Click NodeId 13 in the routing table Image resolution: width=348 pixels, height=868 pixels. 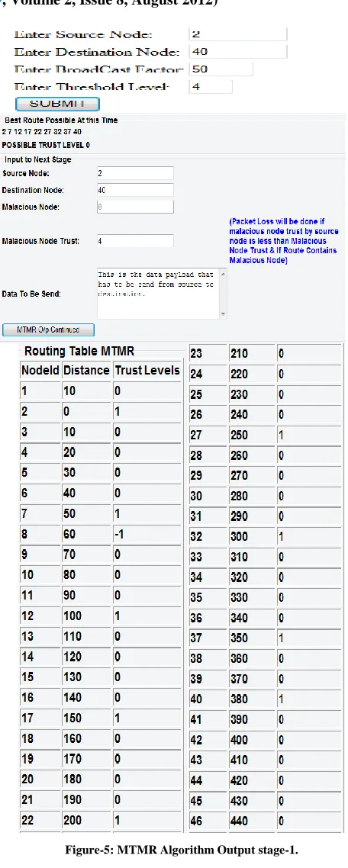click(x=27, y=637)
